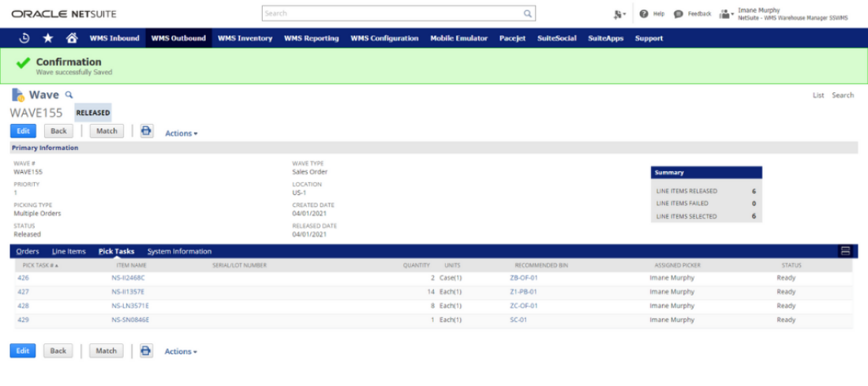Toggle the subtab layout icon on the tab bar
The width and height of the screenshot is (868, 386).
(x=845, y=251)
